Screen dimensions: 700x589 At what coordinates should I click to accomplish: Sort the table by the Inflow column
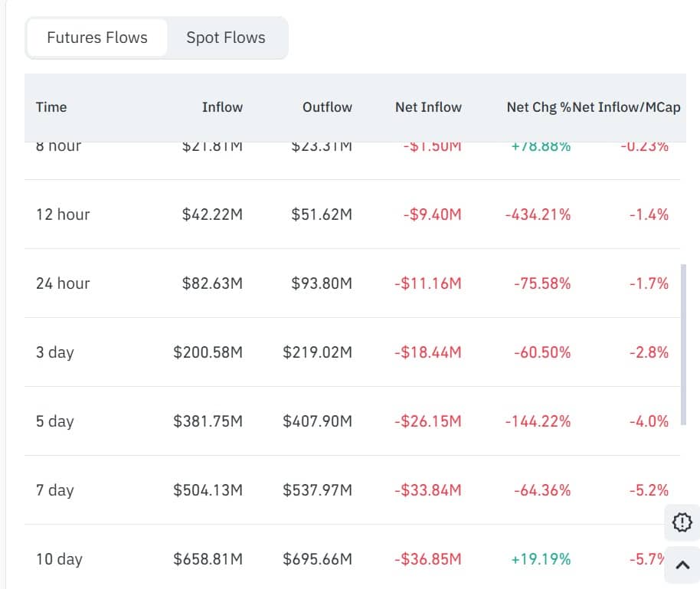coord(222,107)
